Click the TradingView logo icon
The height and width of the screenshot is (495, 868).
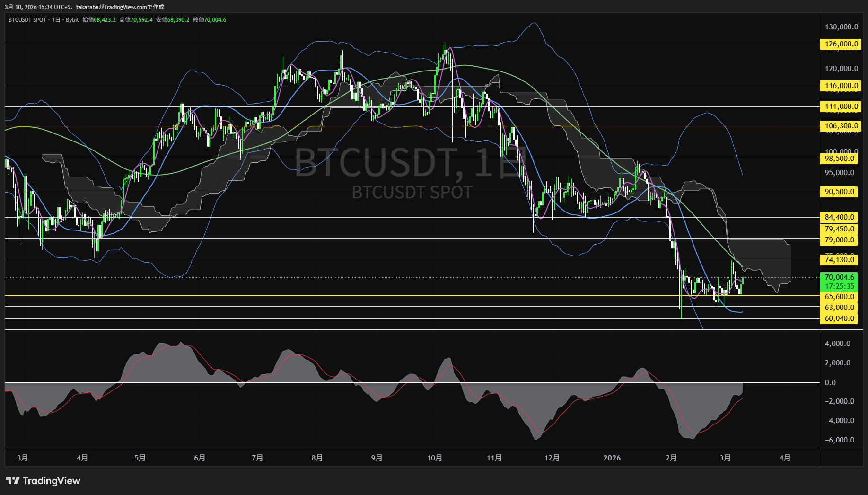[x=12, y=481]
